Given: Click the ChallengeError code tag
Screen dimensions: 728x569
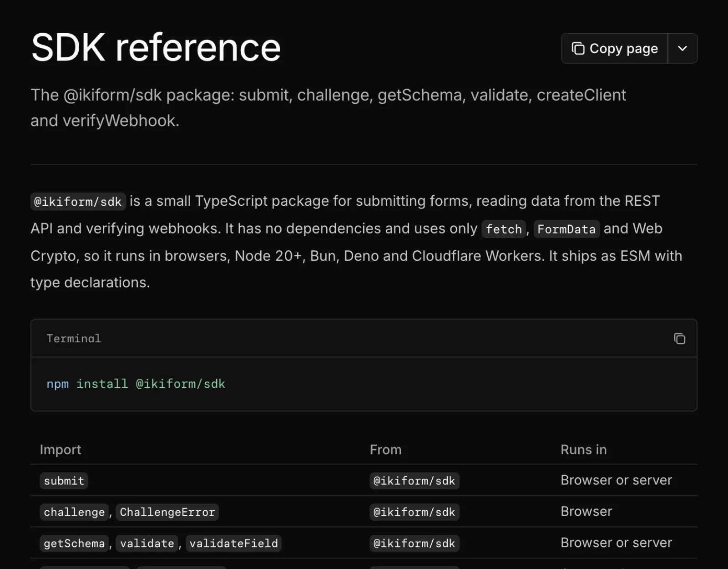Looking at the screenshot, I should (167, 512).
